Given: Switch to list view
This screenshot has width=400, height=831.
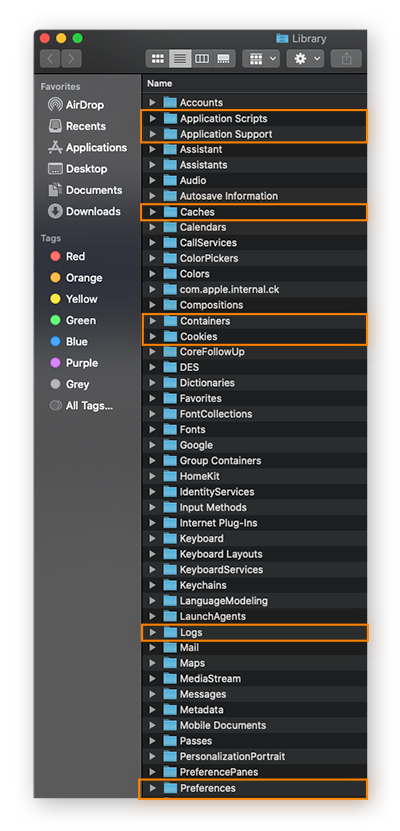Looking at the screenshot, I should (180, 58).
